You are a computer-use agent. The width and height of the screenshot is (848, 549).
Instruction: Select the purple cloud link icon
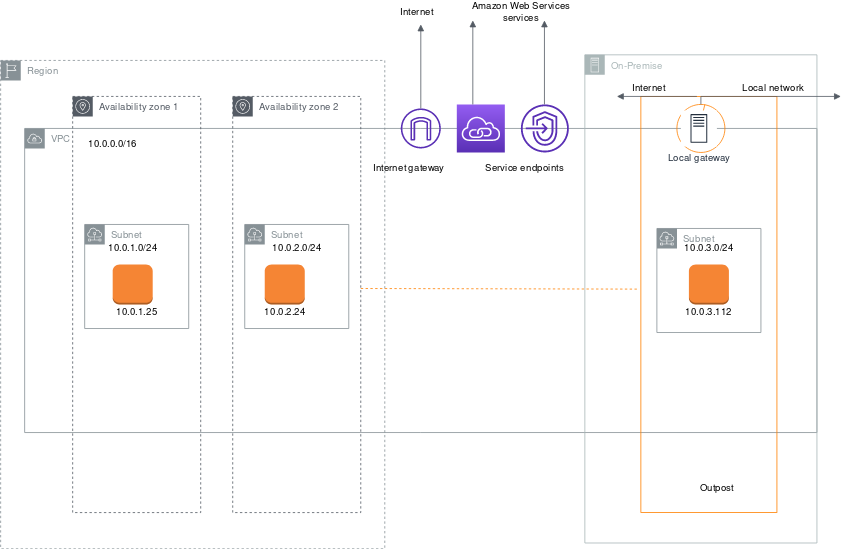(x=480, y=128)
